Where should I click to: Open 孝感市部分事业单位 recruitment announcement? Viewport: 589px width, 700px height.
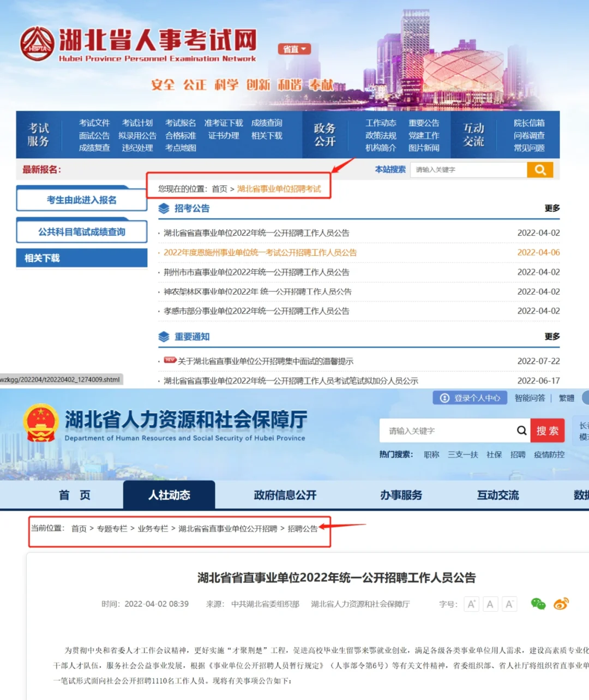tap(256, 311)
